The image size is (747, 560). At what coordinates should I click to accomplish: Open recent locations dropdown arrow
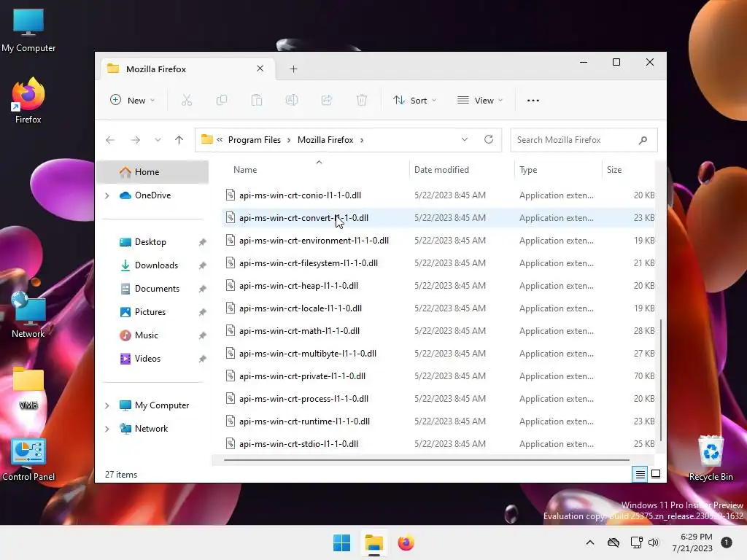[158, 140]
